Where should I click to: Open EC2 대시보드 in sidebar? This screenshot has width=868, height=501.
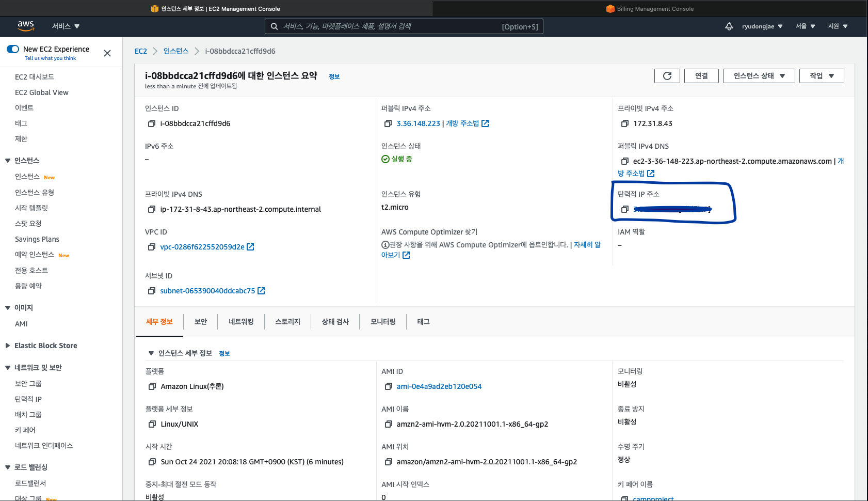[x=35, y=77]
